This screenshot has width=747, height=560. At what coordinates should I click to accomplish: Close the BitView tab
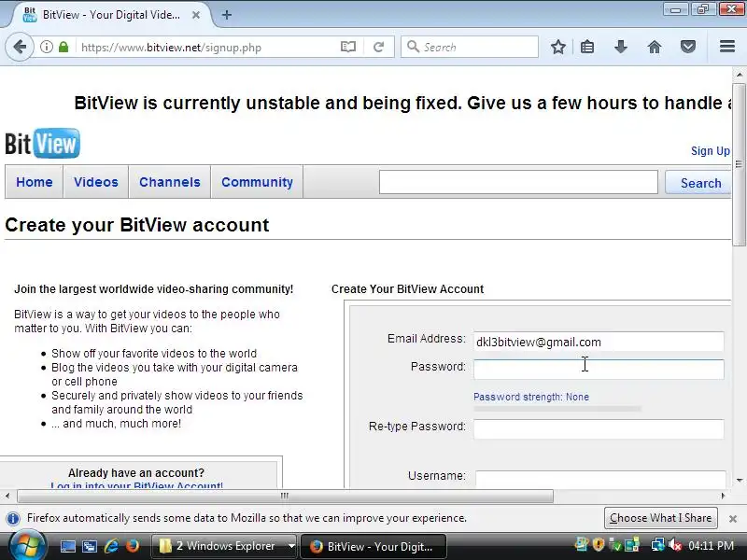(x=196, y=15)
